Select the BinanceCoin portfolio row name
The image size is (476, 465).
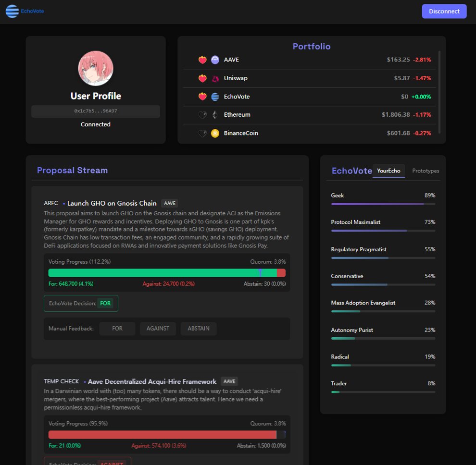tap(241, 133)
